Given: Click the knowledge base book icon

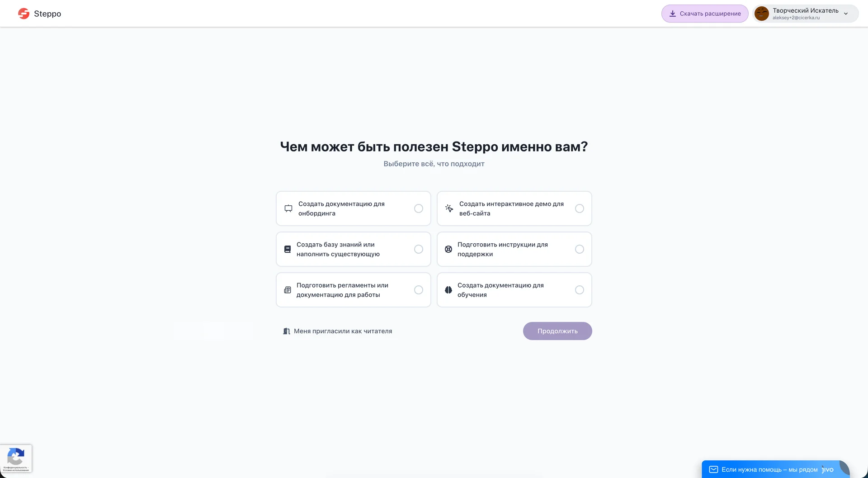Looking at the screenshot, I should coord(288,249).
